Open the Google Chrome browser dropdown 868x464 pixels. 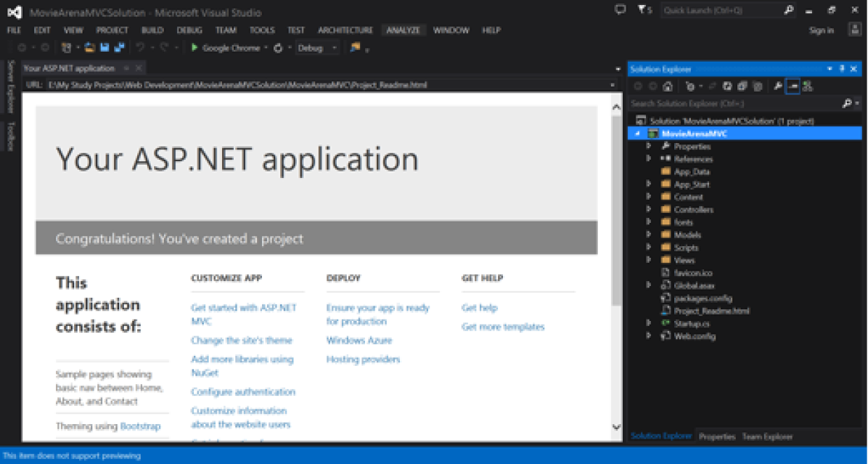click(x=266, y=48)
